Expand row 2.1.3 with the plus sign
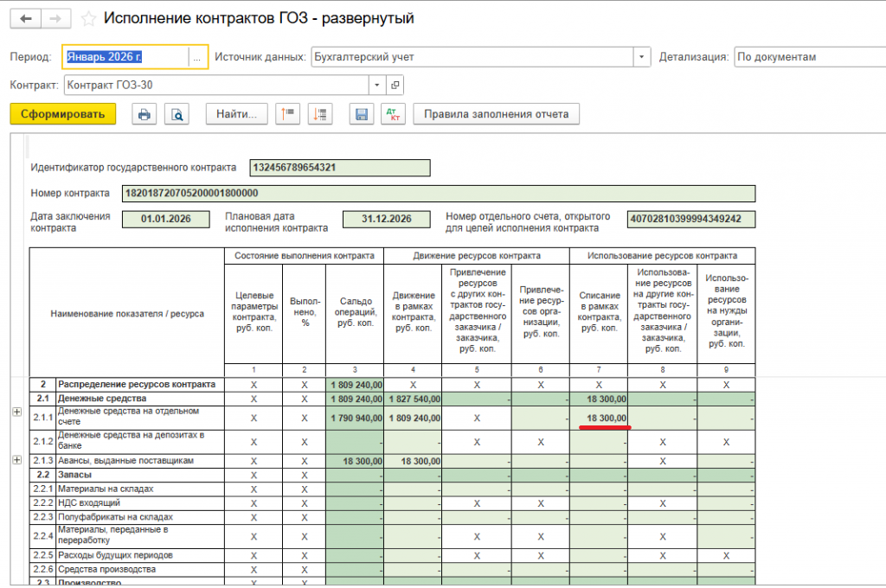This screenshot has width=886, height=588. (17, 460)
